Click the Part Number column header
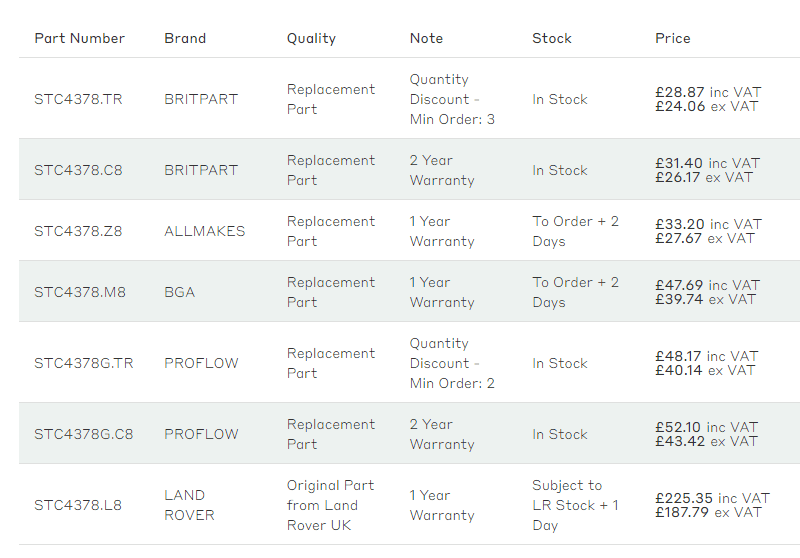The height and width of the screenshot is (558, 800). (x=80, y=38)
